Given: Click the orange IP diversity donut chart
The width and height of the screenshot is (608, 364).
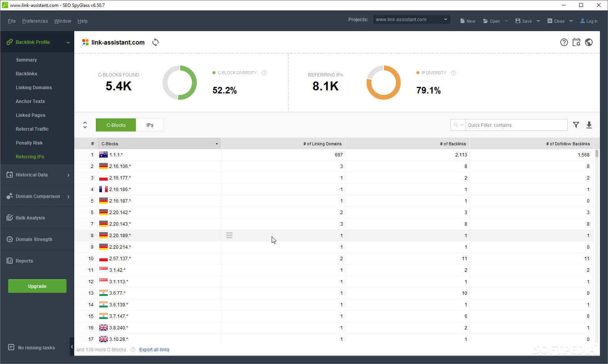Looking at the screenshot, I should [x=384, y=83].
